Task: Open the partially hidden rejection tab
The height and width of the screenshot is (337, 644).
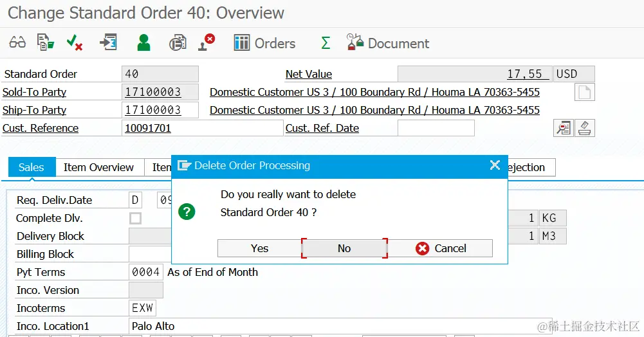Action: click(531, 167)
